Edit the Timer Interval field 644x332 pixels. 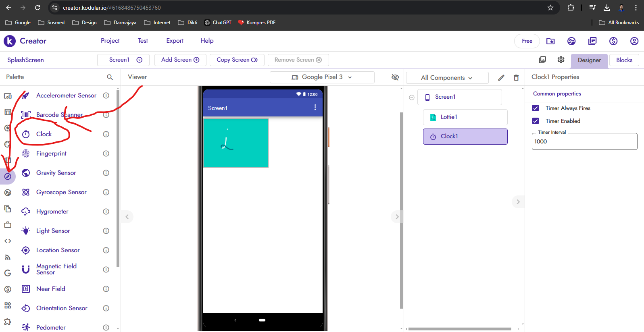[x=584, y=141]
